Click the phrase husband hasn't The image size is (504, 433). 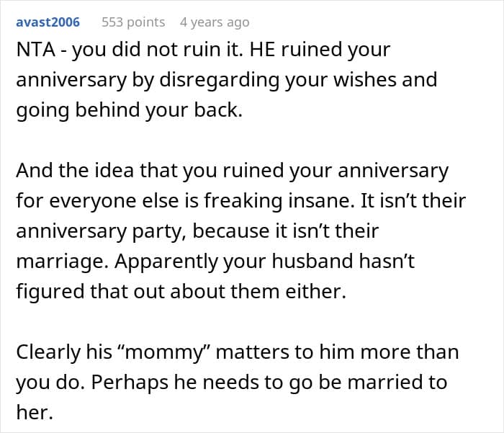(x=343, y=261)
